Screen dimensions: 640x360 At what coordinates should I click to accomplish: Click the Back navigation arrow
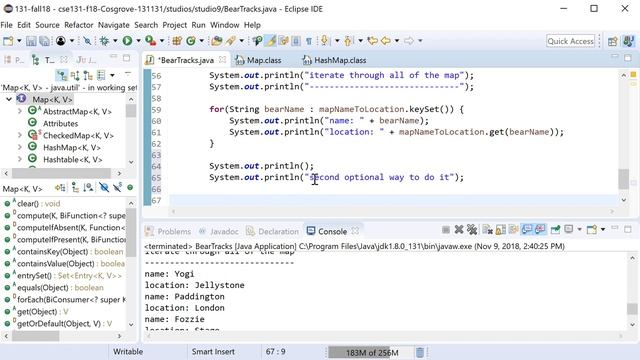(386, 41)
